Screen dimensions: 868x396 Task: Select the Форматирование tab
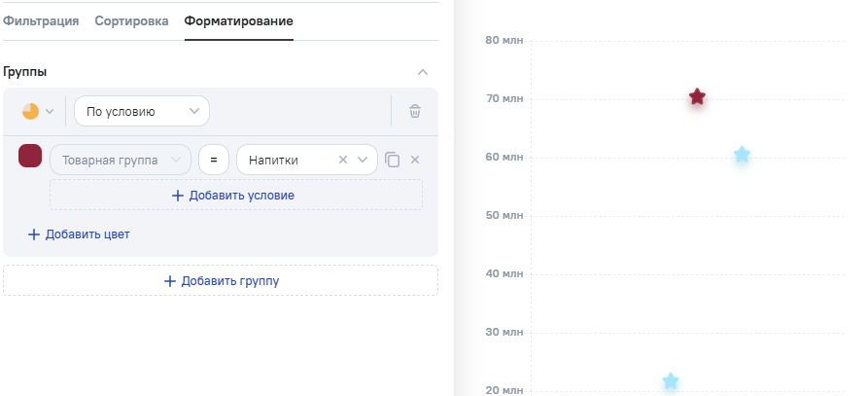click(238, 20)
